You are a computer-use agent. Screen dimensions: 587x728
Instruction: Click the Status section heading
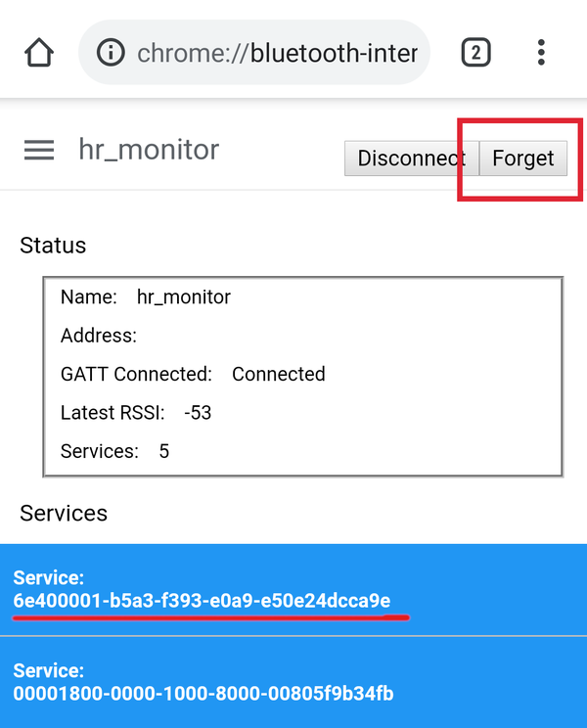click(x=53, y=246)
